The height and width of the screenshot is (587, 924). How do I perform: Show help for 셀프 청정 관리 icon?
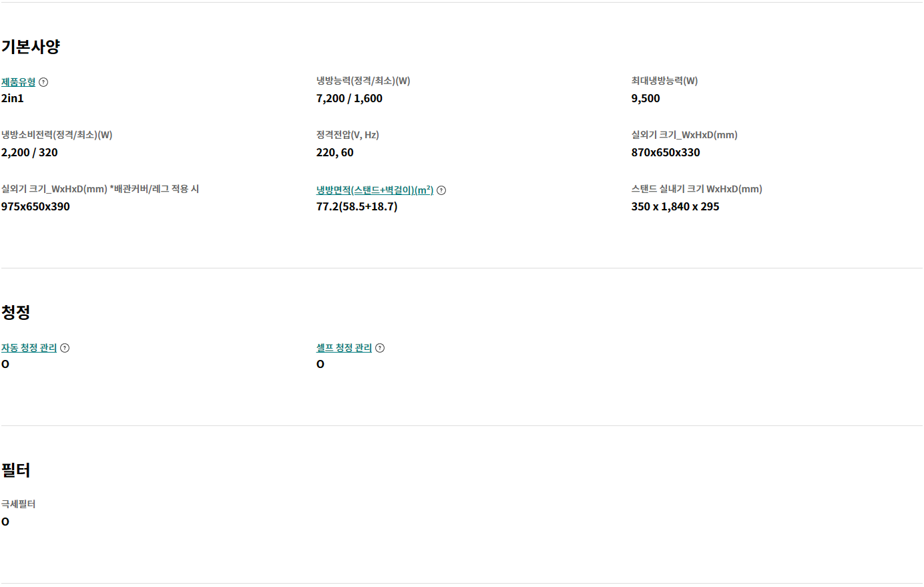point(380,348)
